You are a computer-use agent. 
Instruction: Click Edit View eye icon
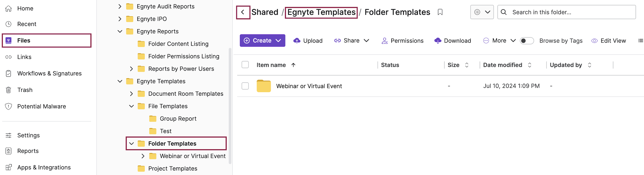pos(594,41)
